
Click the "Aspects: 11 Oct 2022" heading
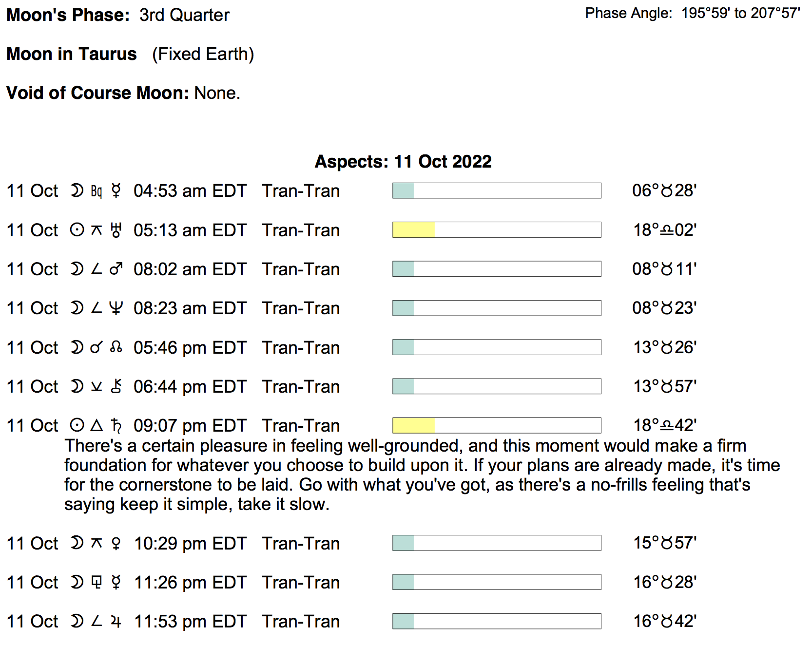click(x=403, y=161)
